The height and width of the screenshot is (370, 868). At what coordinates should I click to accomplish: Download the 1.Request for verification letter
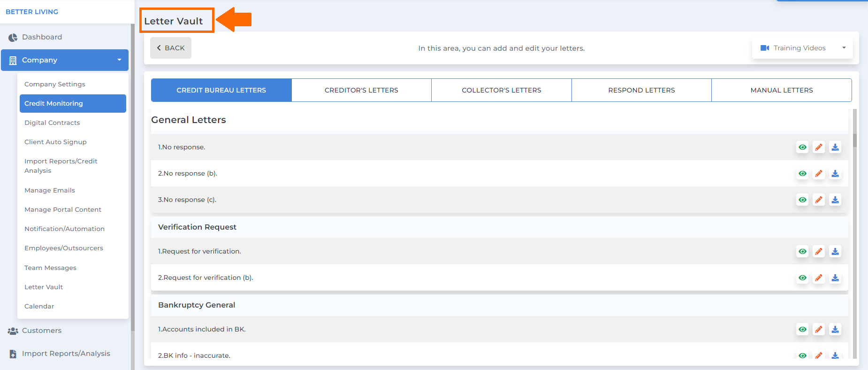click(x=835, y=252)
